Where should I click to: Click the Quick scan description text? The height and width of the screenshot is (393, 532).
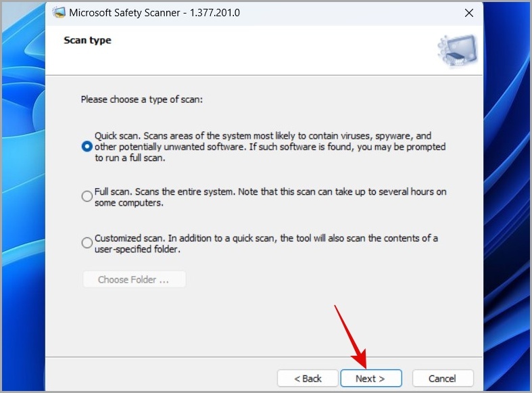(270, 147)
